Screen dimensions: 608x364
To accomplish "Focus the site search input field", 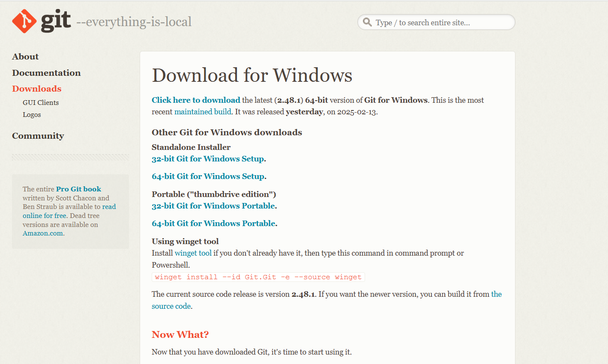I will (x=436, y=22).
